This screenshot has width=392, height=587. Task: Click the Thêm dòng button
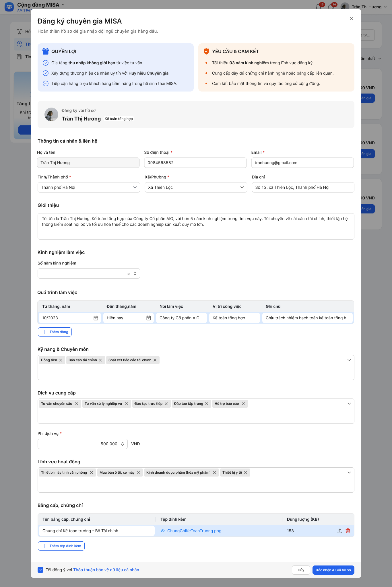[55, 332]
